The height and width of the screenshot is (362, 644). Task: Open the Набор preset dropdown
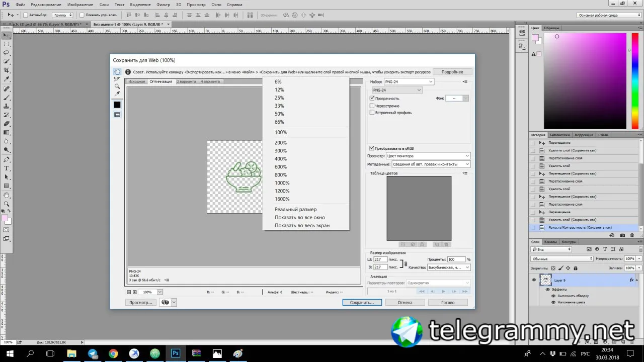(409, 81)
